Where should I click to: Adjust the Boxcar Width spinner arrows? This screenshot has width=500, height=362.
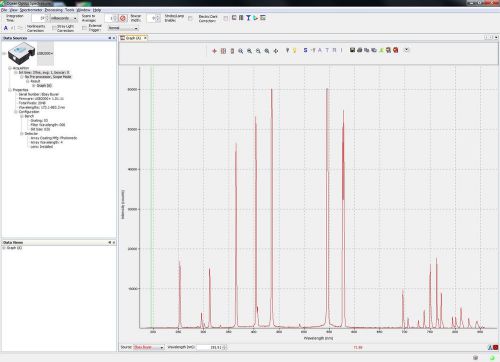(x=158, y=18)
